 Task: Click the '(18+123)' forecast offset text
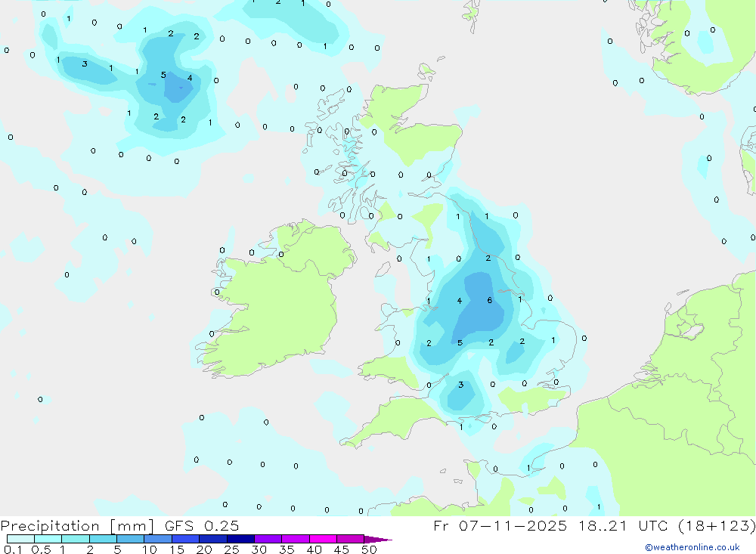click(x=717, y=526)
